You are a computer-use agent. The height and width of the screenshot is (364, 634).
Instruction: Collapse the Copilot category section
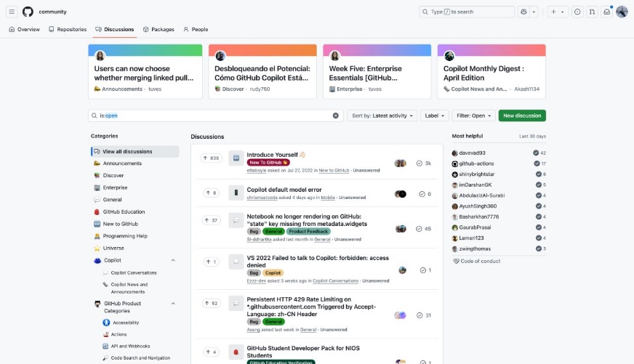(x=173, y=260)
